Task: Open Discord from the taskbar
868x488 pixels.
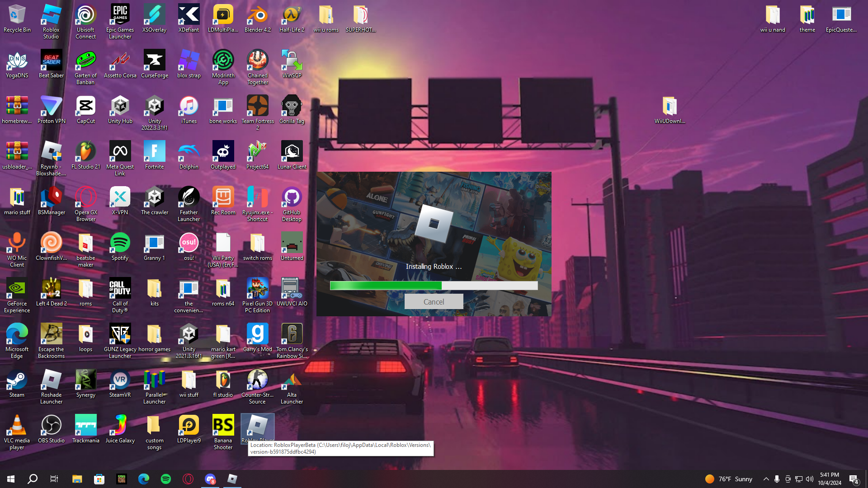Action: pyautogui.click(x=210, y=479)
